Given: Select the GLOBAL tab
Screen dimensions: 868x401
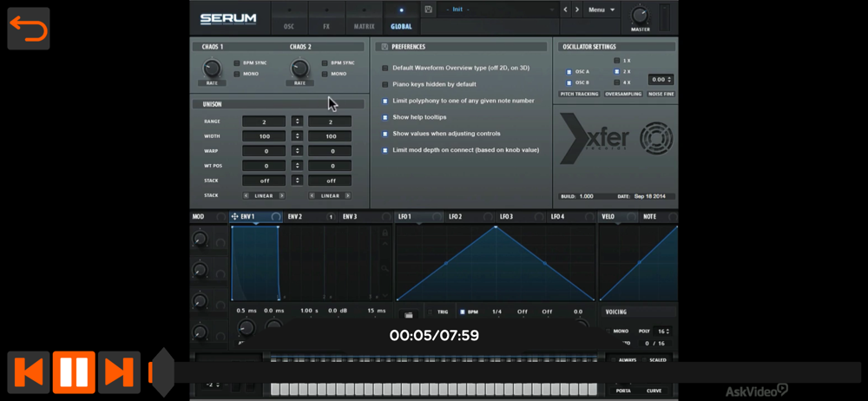Looking at the screenshot, I should click(x=401, y=17).
